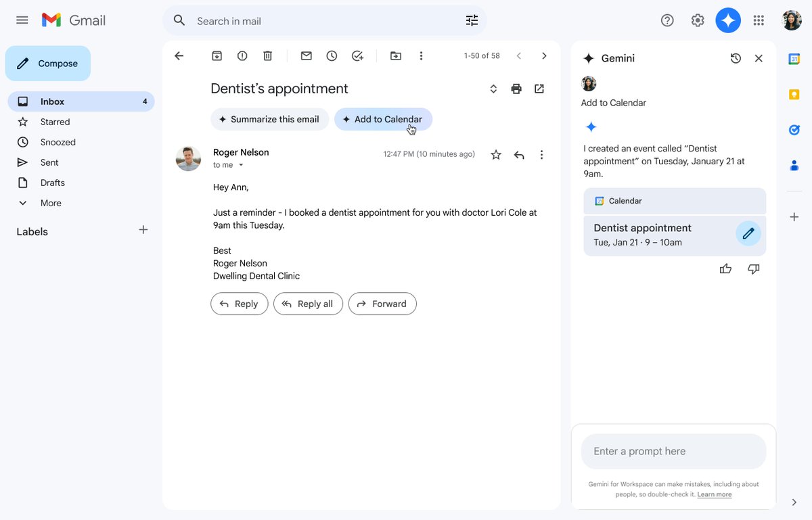
Task: Give thumbs down on Gemini's response
Action: tap(753, 268)
